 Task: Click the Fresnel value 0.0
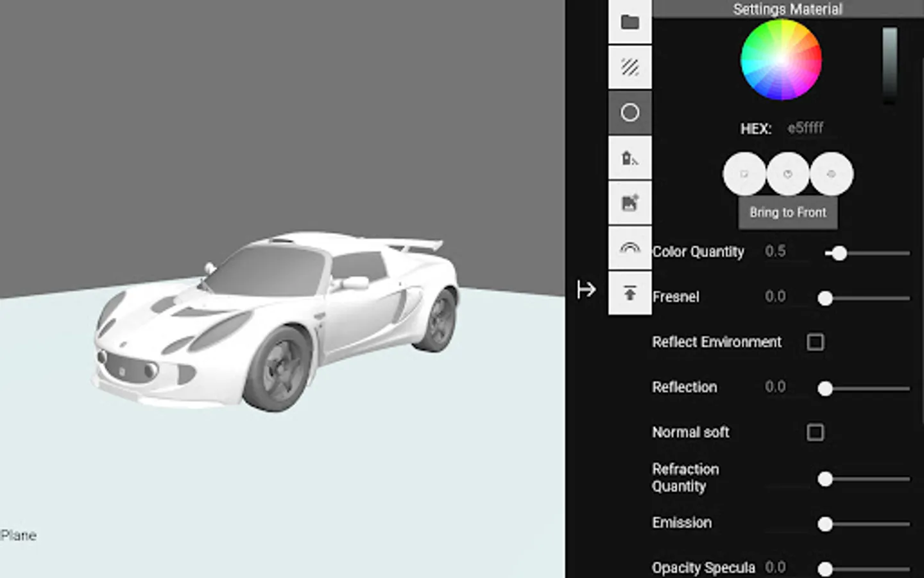coord(775,296)
